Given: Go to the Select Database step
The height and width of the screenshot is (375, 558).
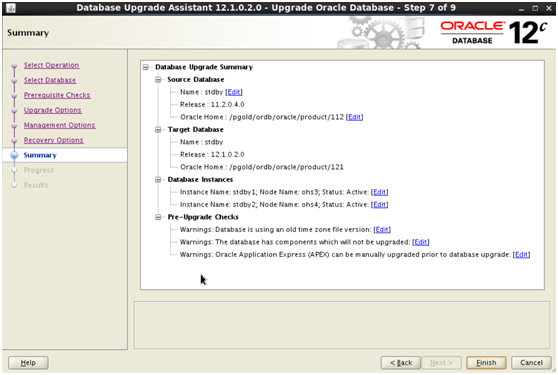Looking at the screenshot, I should click(50, 80).
